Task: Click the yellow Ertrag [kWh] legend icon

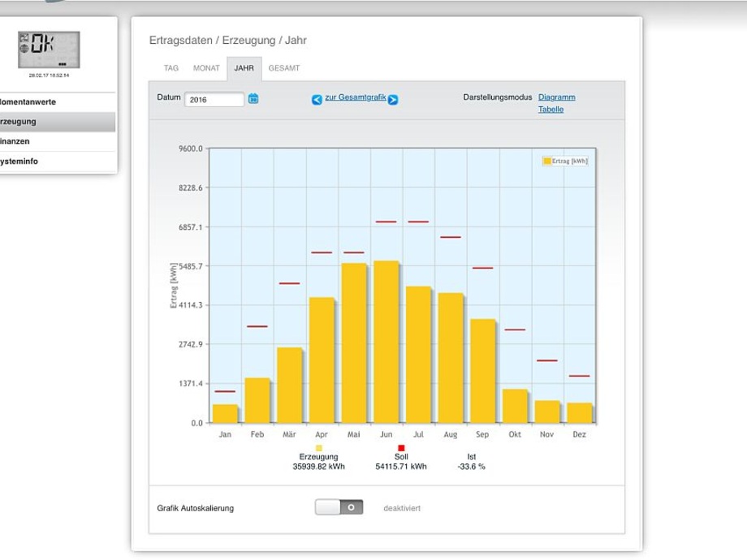Action: [547, 162]
